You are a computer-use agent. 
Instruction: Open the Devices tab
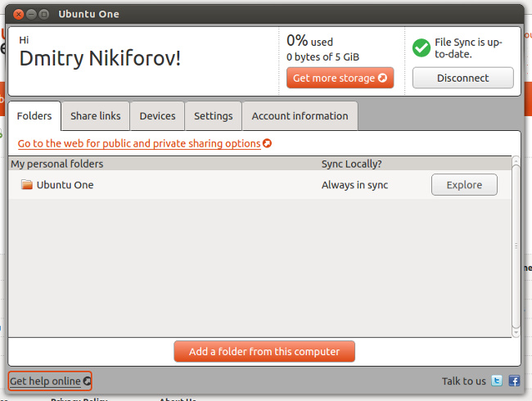(157, 115)
